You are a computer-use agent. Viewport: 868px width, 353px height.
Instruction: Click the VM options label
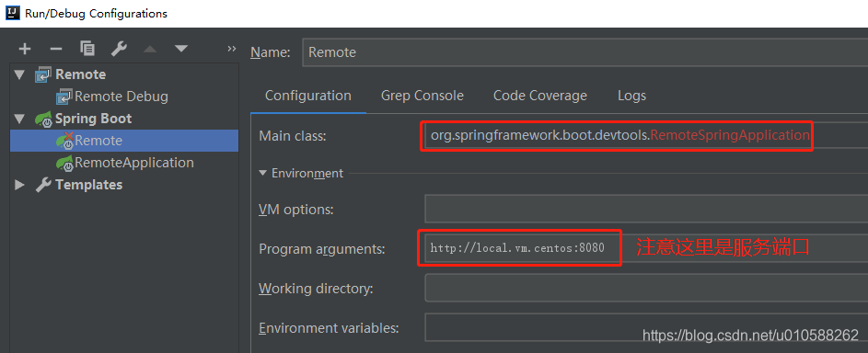click(296, 210)
